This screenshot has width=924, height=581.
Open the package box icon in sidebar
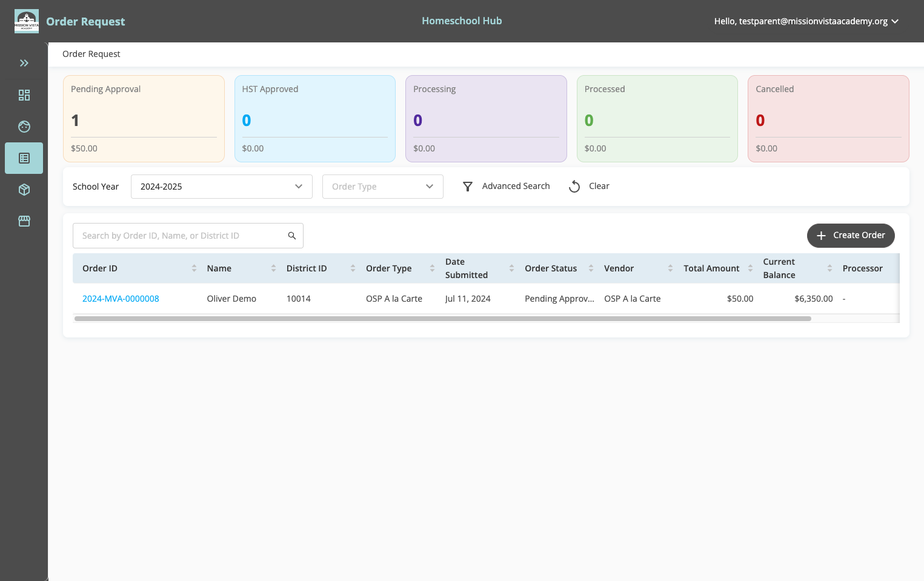click(24, 190)
